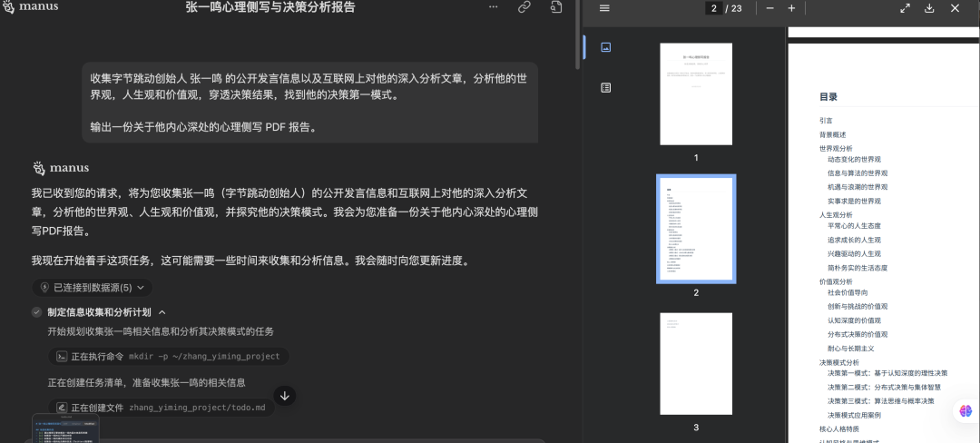
Task: Go to 决策第一模式：基于认知深度的理性决策 entry
Action: pos(887,373)
